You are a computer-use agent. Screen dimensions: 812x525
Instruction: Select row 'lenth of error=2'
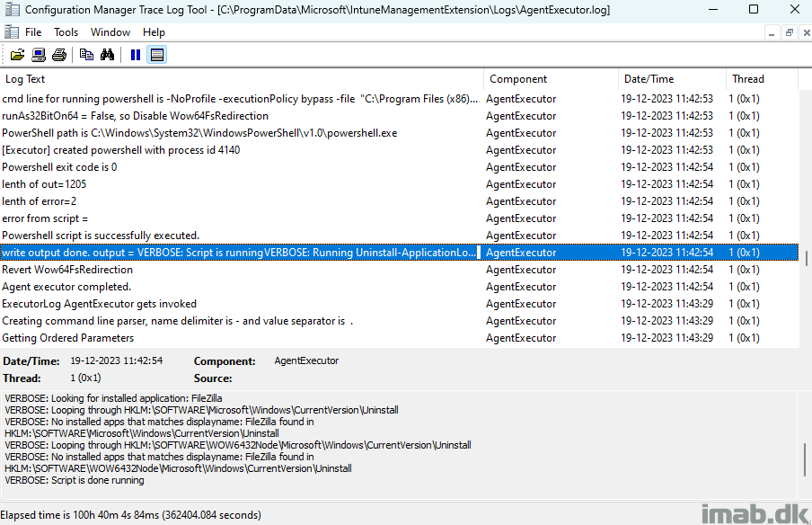point(399,201)
